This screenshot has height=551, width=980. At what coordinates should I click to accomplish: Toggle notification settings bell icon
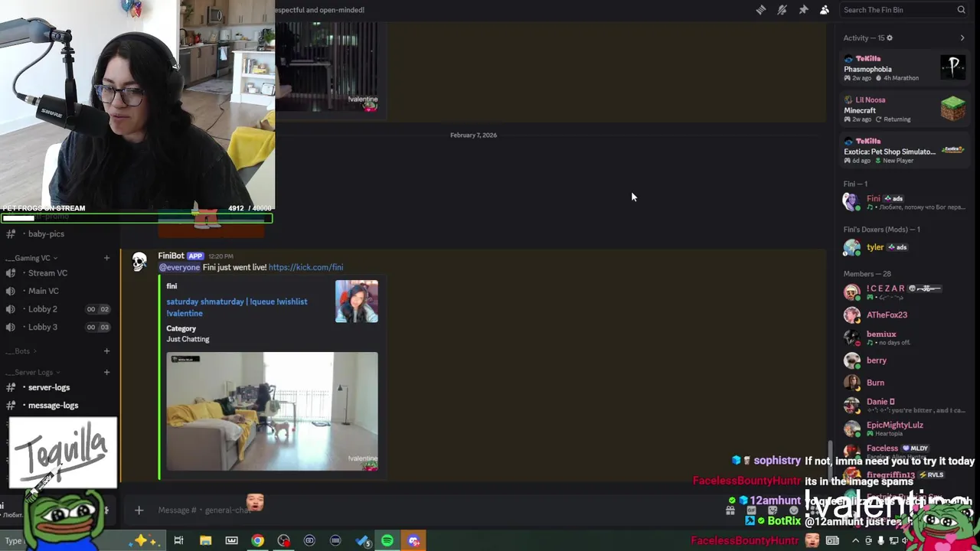tap(782, 10)
